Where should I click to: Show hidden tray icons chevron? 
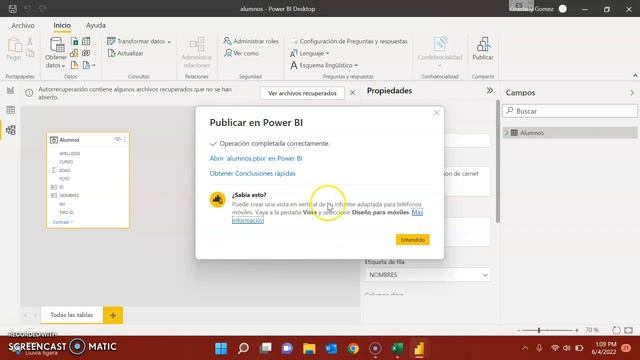click(525, 348)
